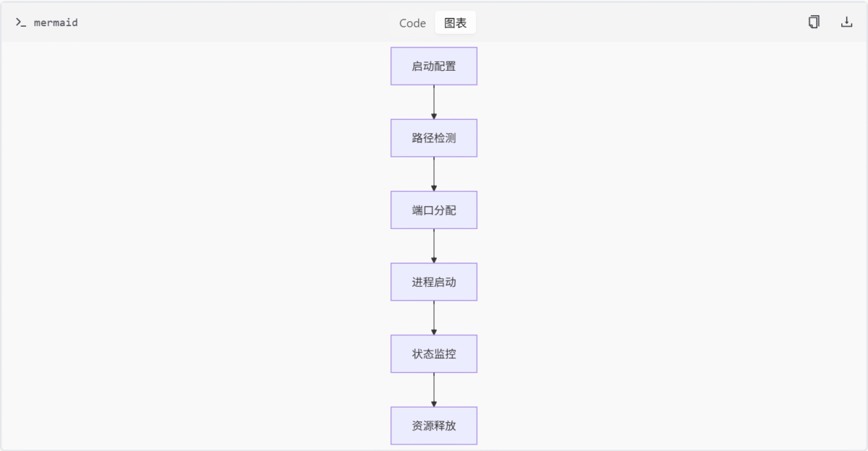Click the edge linking 进程启动 to 状态监控

(x=434, y=317)
